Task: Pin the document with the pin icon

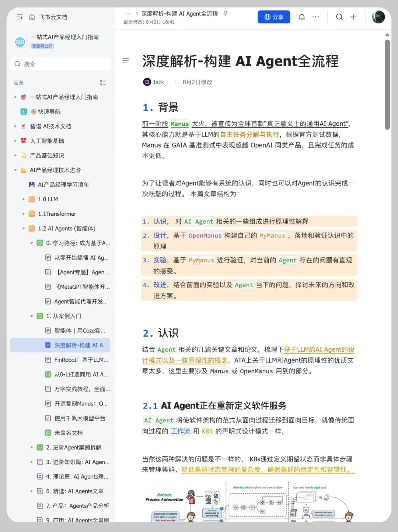Action: click(x=226, y=14)
